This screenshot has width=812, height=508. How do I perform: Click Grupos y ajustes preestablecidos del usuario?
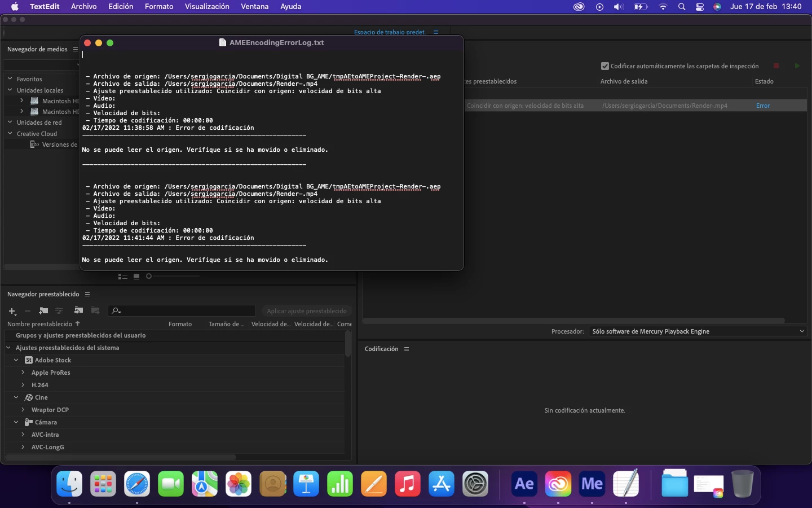pyautogui.click(x=81, y=335)
